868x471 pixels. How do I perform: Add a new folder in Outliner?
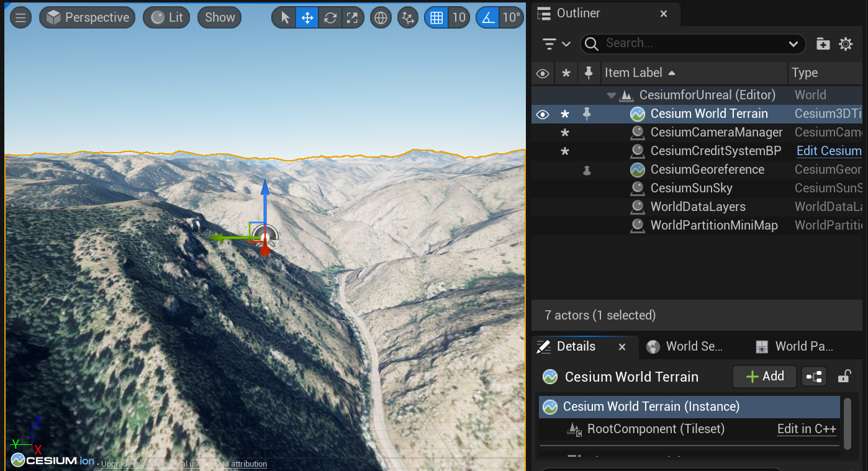pos(823,43)
